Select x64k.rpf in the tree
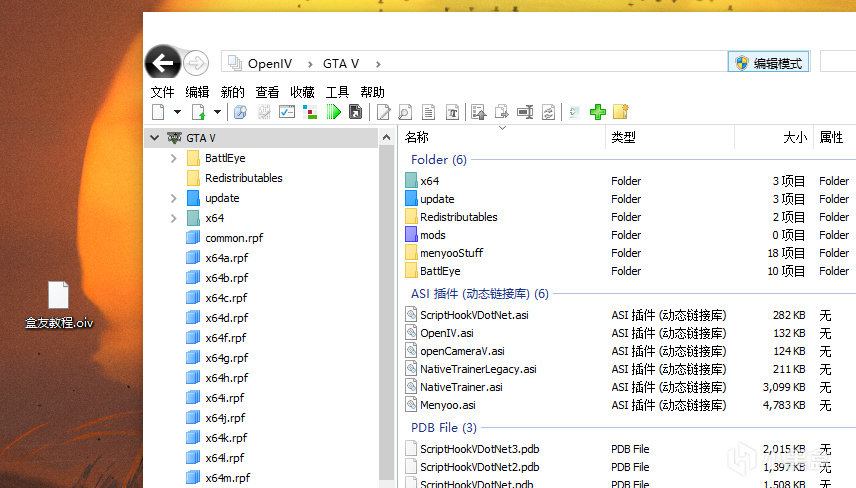Viewport: 856px width, 488px height. 226,438
